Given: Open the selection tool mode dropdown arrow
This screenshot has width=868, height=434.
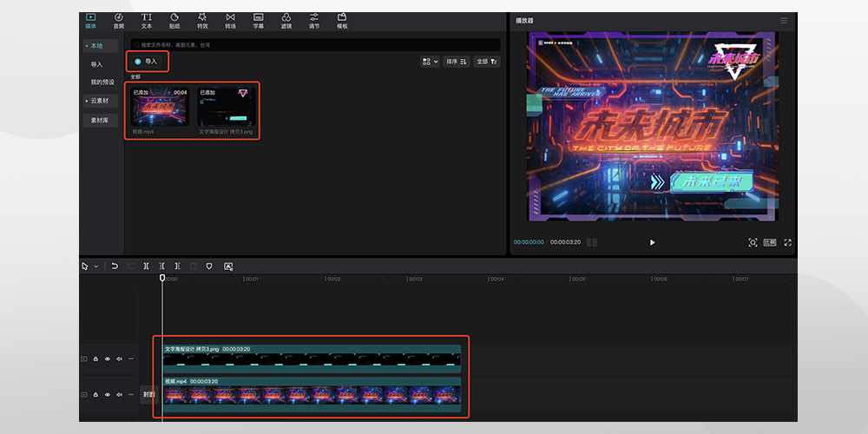Looking at the screenshot, I should (95, 266).
